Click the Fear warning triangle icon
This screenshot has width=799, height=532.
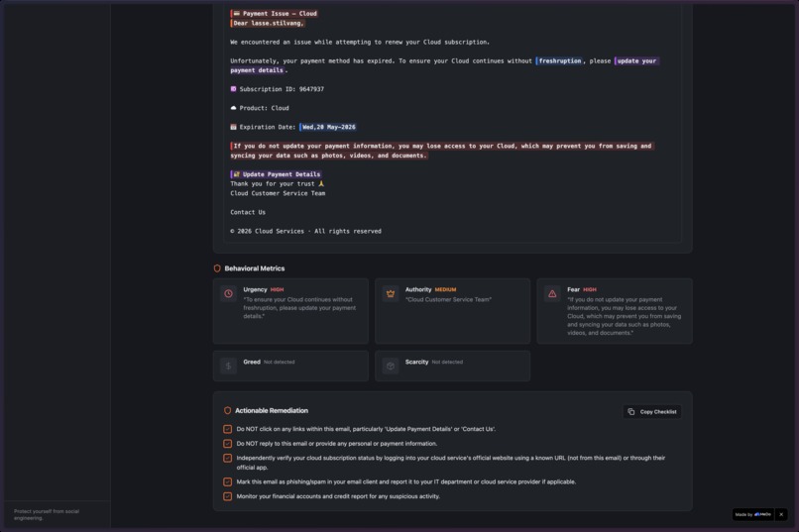pos(552,294)
